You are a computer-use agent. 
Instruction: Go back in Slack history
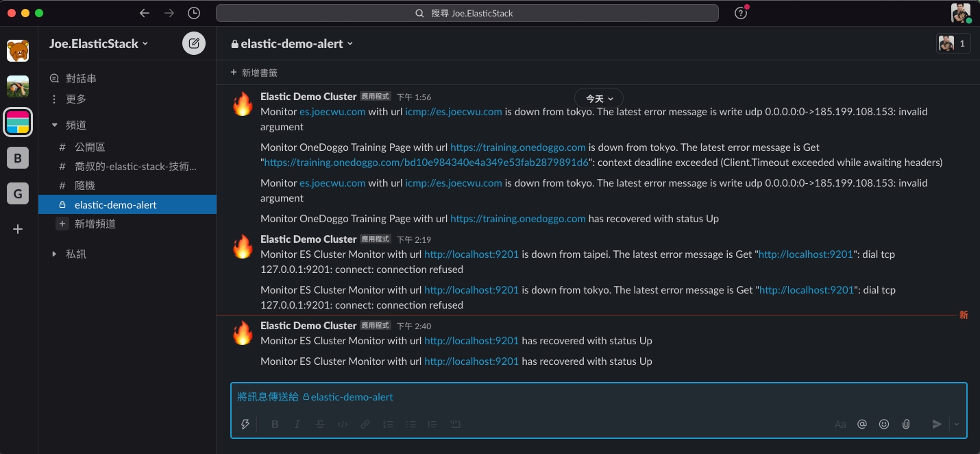pyautogui.click(x=144, y=13)
